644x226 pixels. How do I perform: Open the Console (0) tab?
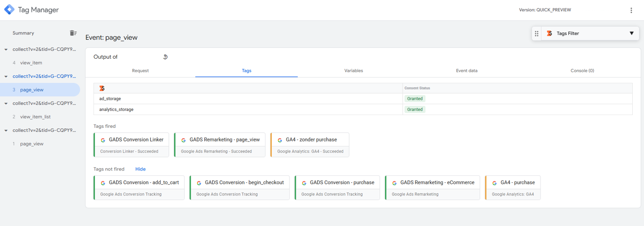point(582,71)
